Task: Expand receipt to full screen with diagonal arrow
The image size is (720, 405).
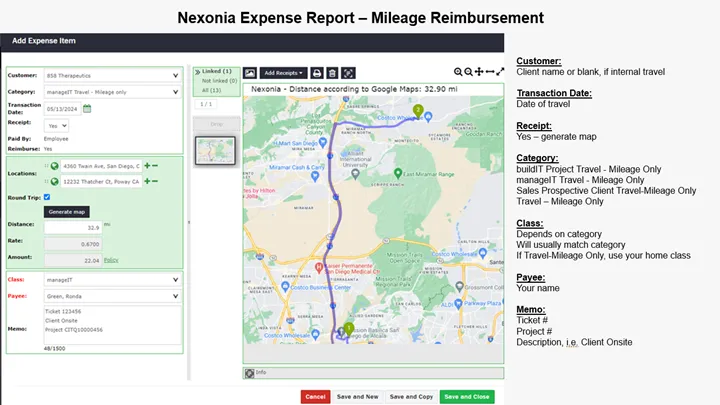Action: tap(500, 72)
